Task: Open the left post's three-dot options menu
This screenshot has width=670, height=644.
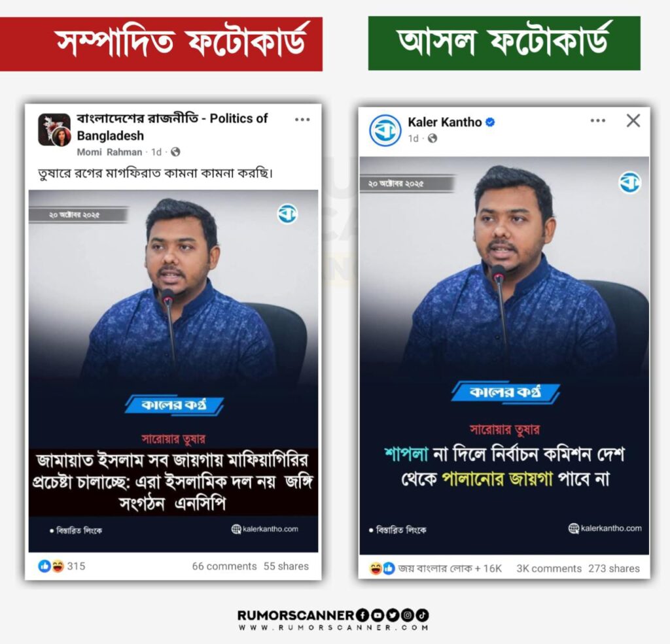Action: (302, 120)
